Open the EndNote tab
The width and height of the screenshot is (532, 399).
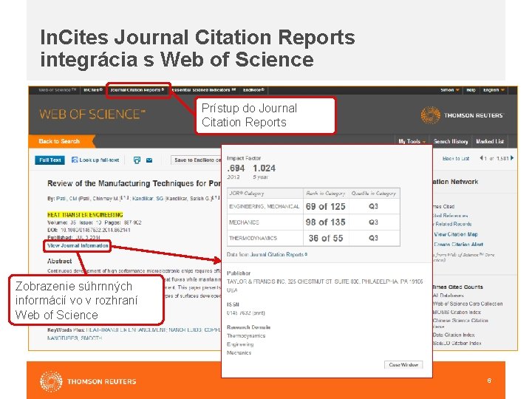[x=253, y=90]
